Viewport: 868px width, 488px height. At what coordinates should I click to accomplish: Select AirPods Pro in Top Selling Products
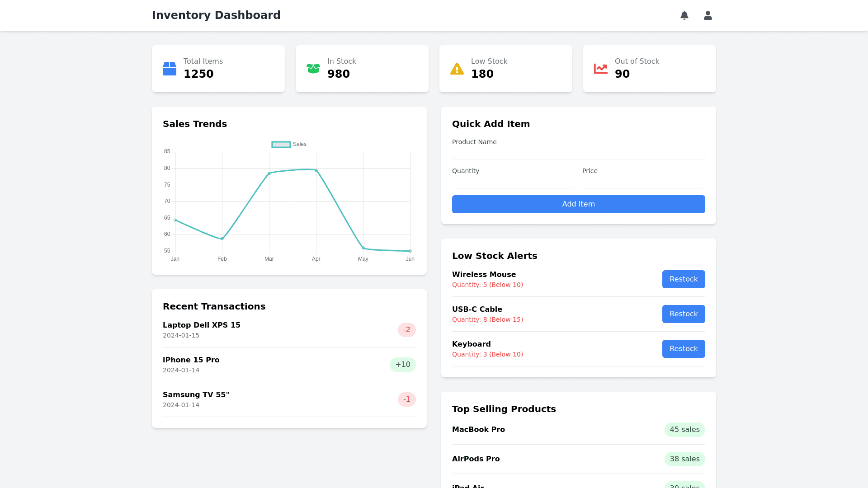[476, 459]
